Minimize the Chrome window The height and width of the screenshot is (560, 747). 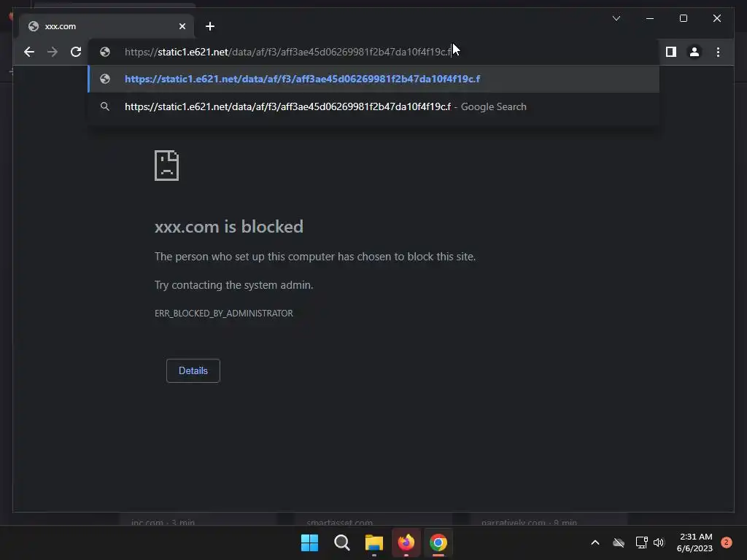[x=650, y=18]
